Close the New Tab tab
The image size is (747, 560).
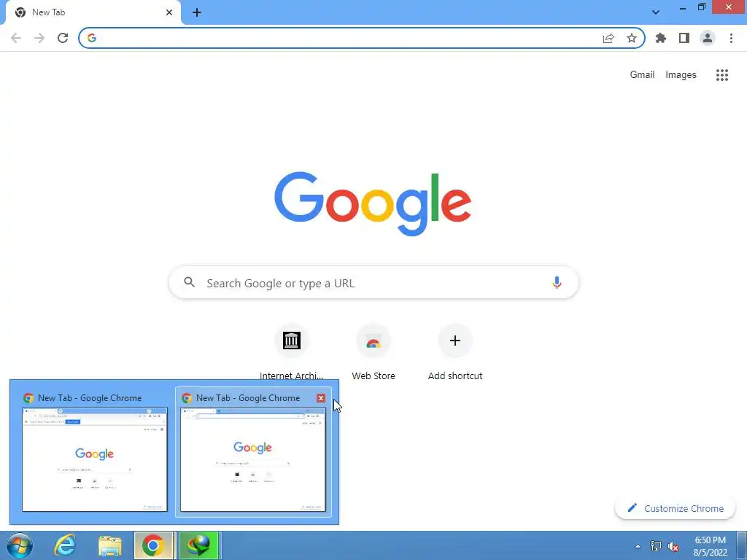(169, 12)
